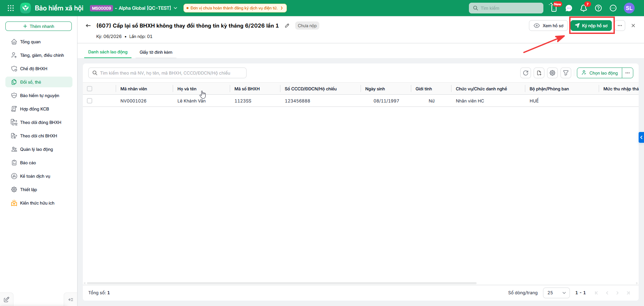Viewport: 644px width, 306px height.
Task: Open Quản lý lao động menu
Action: [39, 149]
